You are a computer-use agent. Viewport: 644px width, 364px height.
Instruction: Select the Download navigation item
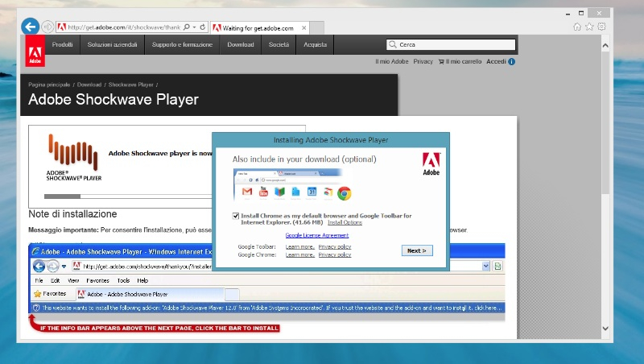pyautogui.click(x=241, y=45)
